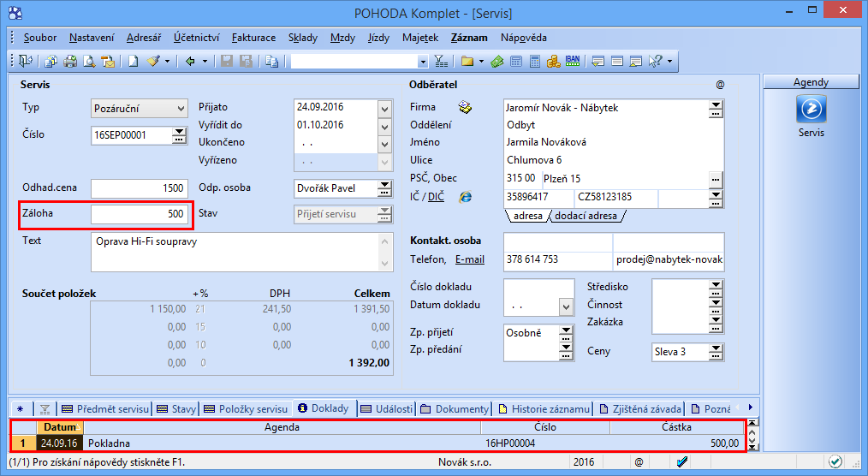Click the printer icon

[70, 61]
